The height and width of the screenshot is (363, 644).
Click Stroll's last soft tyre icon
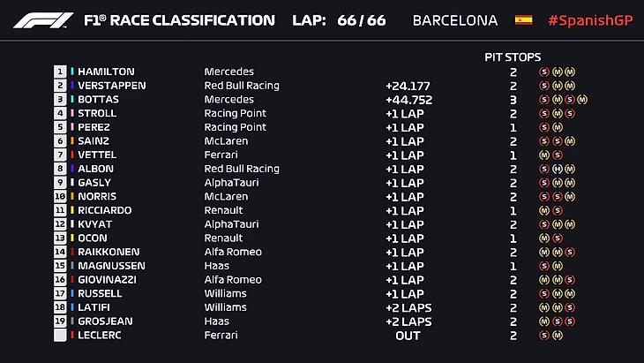coord(570,113)
